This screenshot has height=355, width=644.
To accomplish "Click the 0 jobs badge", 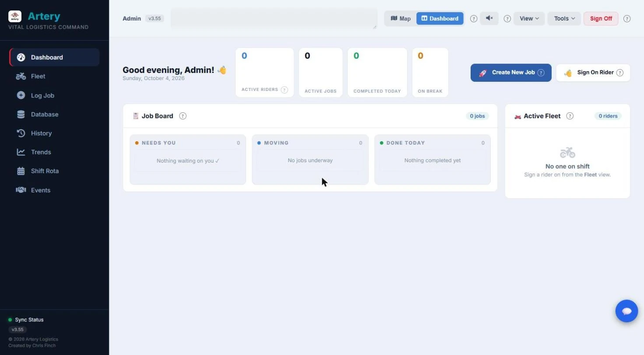I will coord(477,116).
